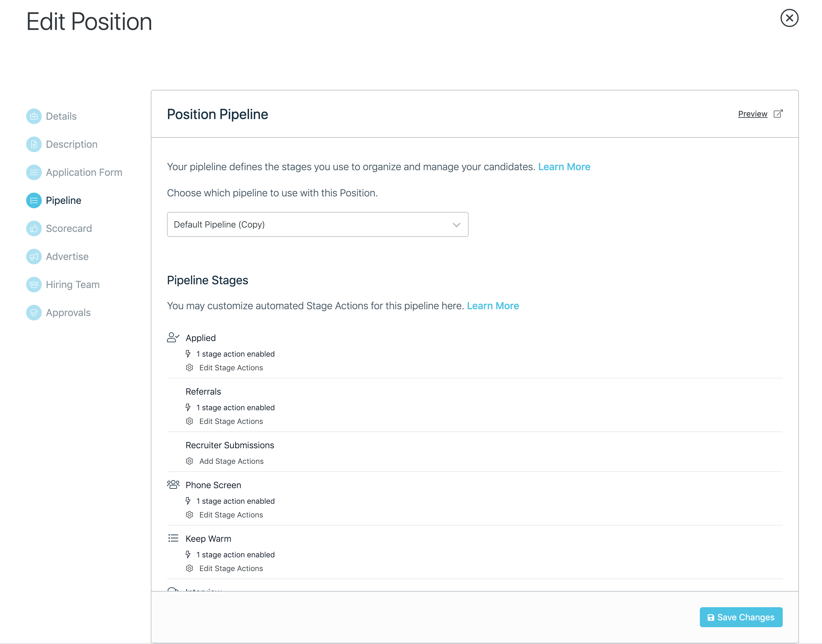The image size is (822, 644).
Task: Open the Default Pipeline (Copy) dropdown
Action: tap(317, 224)
